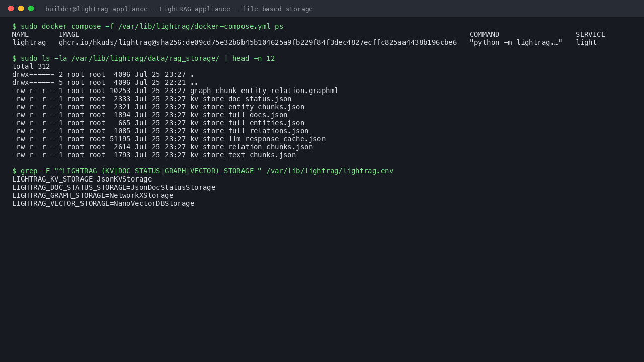Click kv_store_doc_status.json file name
This screenshot has width=644, height=362.
(240, 99)
